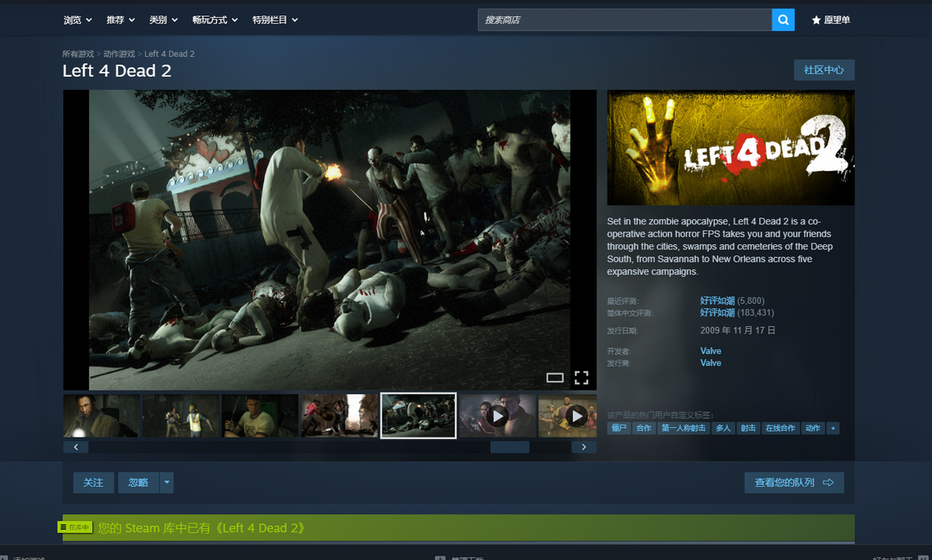Click the thumbnail strip scrollbar handle

(509, 447)
